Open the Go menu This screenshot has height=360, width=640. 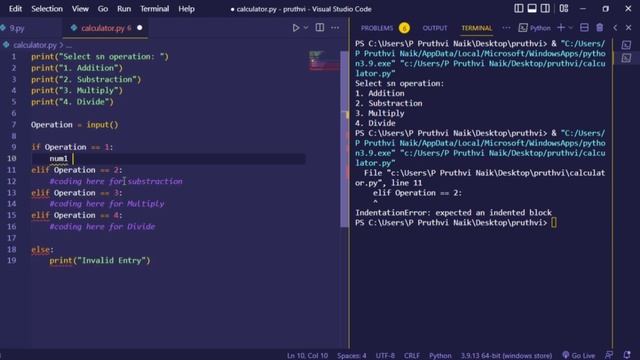(x=103, y=9)
